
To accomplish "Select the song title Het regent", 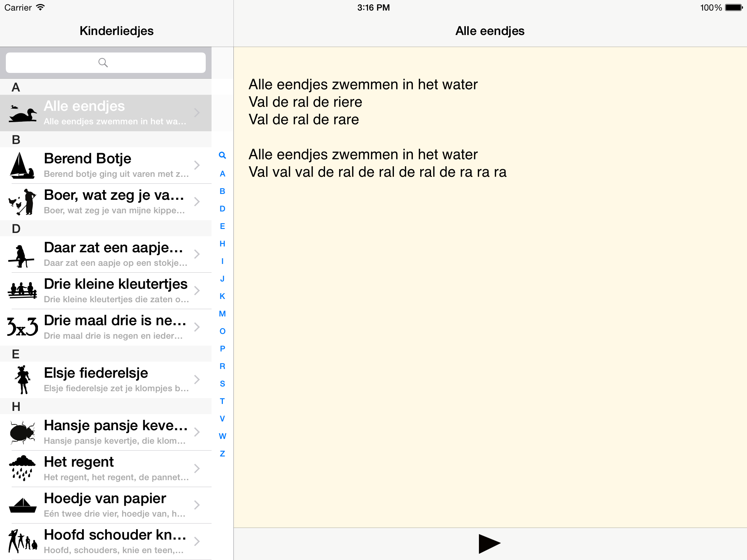I will (x=79, y=462).
